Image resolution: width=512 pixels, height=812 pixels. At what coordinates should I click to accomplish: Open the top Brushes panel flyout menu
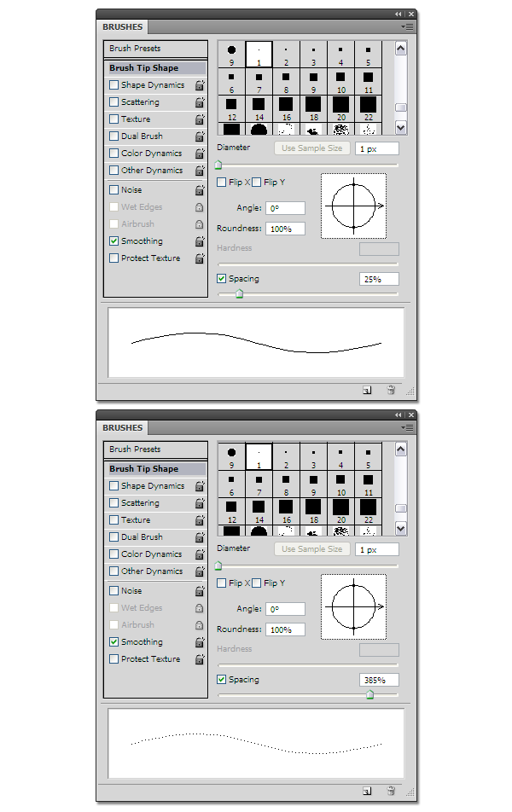(407, 27)
